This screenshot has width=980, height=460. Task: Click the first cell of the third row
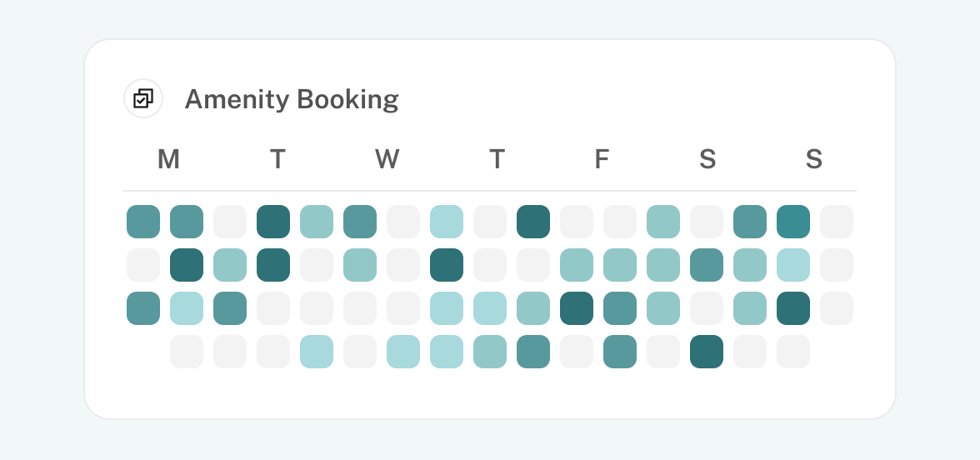[143, 308]
